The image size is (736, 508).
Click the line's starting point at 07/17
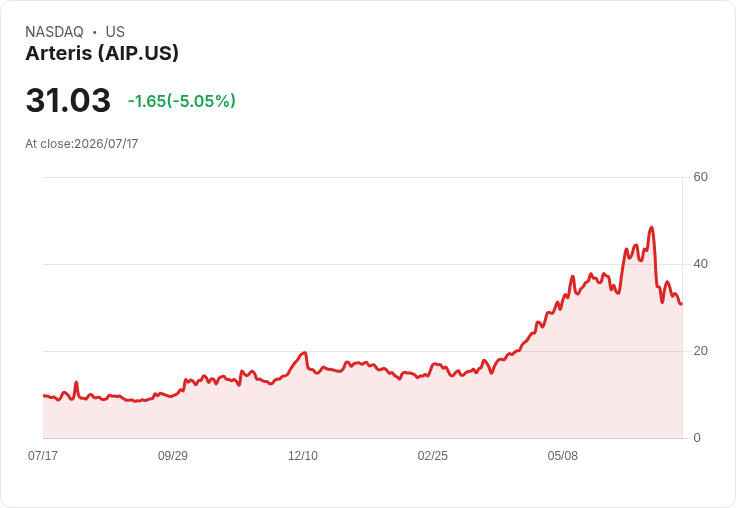coord(44,395)
